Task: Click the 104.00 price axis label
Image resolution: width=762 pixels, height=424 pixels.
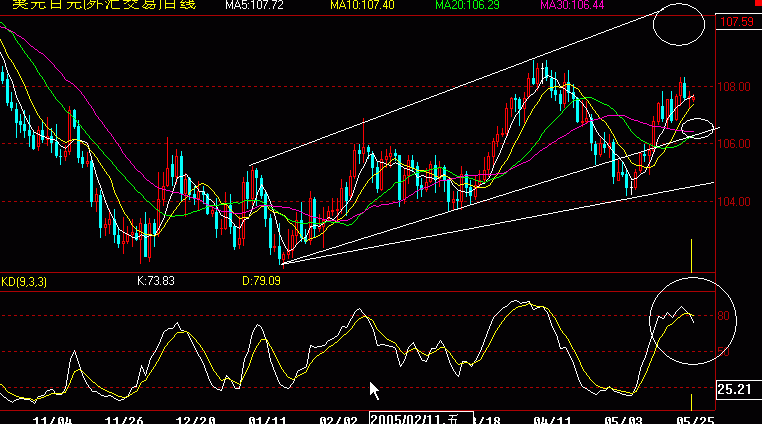Action: point(734,202)
